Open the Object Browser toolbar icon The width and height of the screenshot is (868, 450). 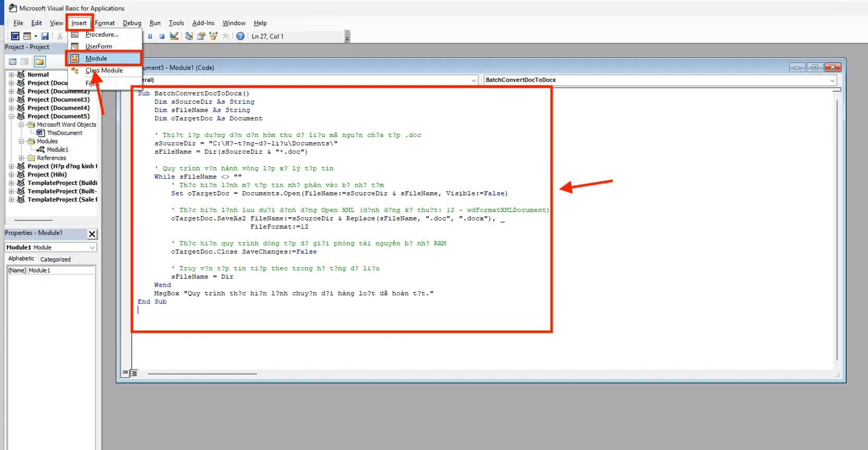pyautogui.click(x=213, y=36)
